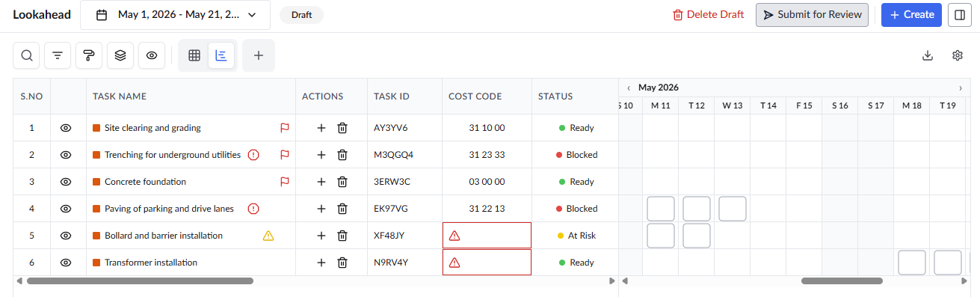Screen dimensions: 980x297
Task: Add subtask with plus on Concrete foundation row
Action: pyautogui.click(x=321, y=182)
